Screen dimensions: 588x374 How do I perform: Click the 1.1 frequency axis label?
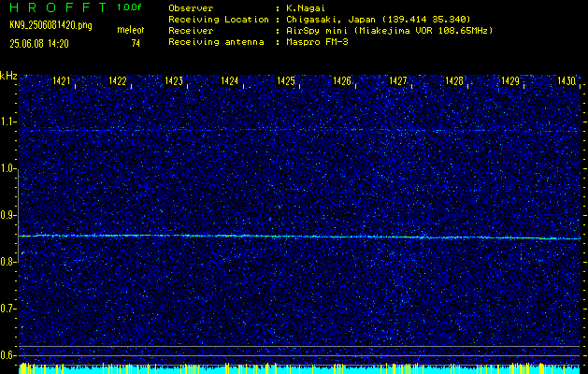tap(7, 122)
